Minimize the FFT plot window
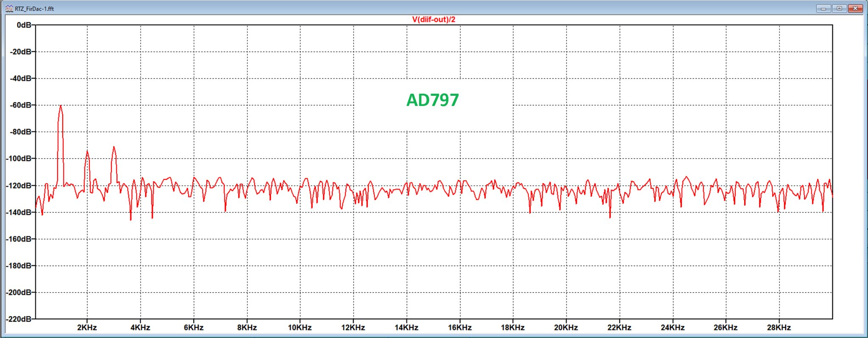 click(823, 8)
